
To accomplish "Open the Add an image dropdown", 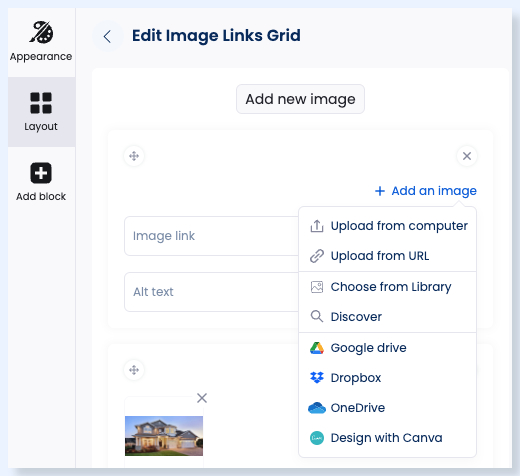I will pyautogui.click(x=426, y=191).
